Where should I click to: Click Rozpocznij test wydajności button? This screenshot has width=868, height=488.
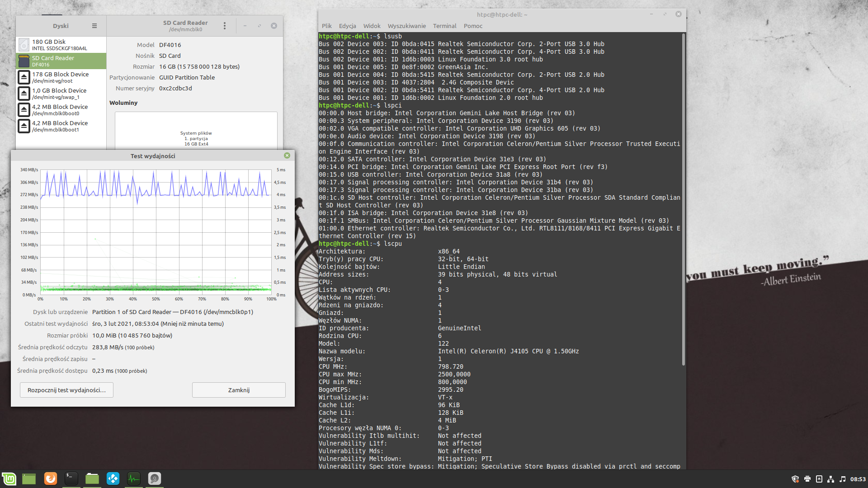click(66, 390)
